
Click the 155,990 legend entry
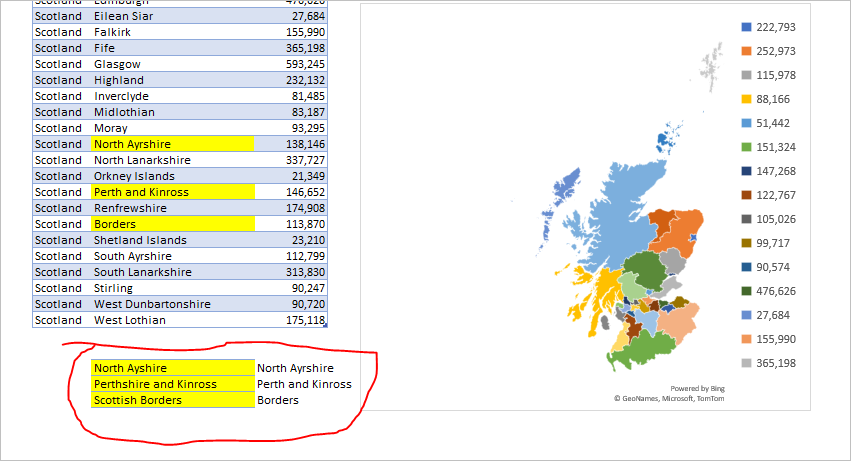coord(769,339)
